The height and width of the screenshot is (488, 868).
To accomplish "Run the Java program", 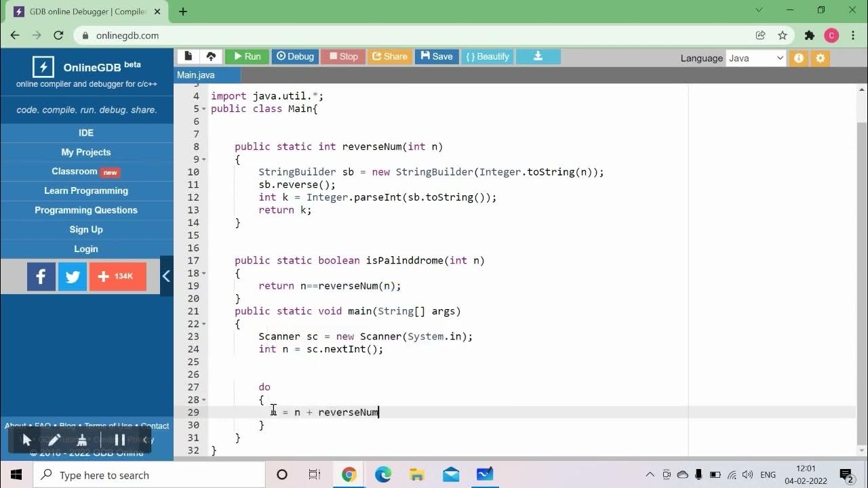I will tap(247, 56).
